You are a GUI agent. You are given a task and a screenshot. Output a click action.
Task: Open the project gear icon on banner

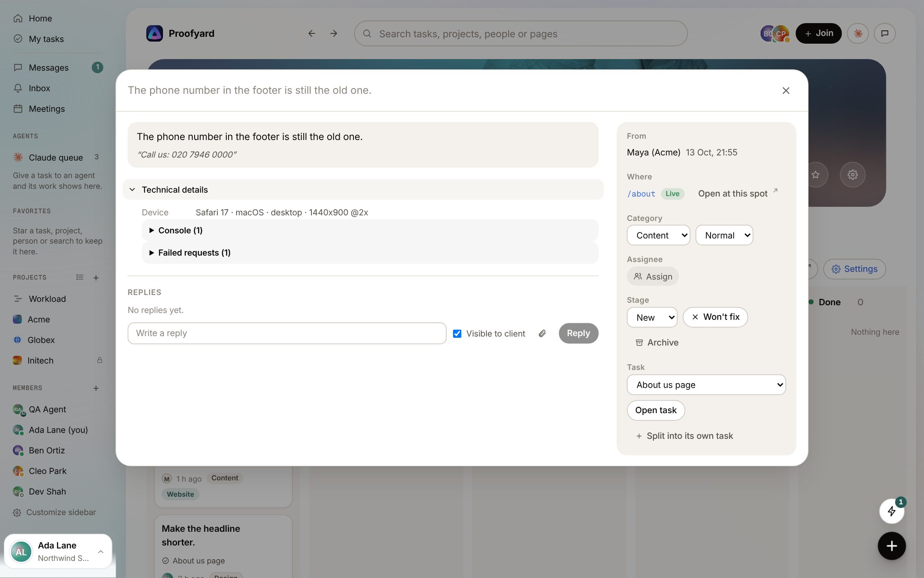853,175
